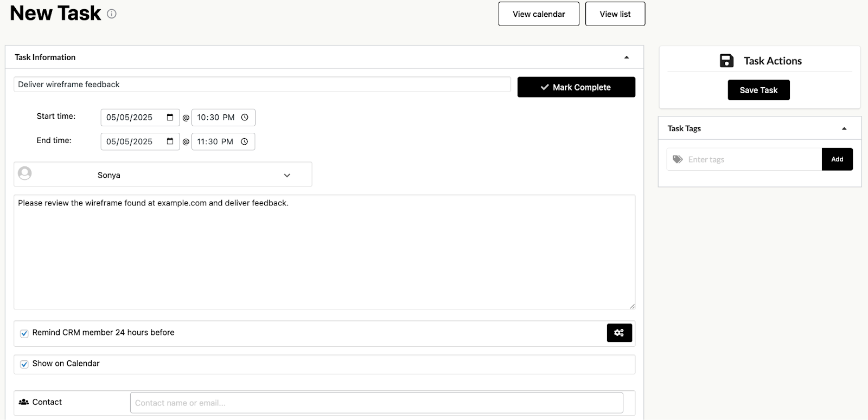868x420 pixels.
Task: Collapse the Task Tags panel arrow
Action: point(844,128)
